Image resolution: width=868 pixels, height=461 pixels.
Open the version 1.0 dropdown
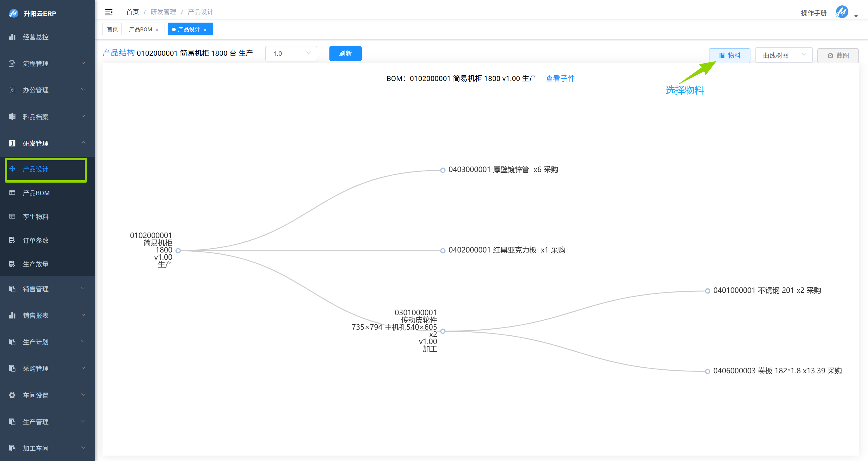click(x=291, y=53)
